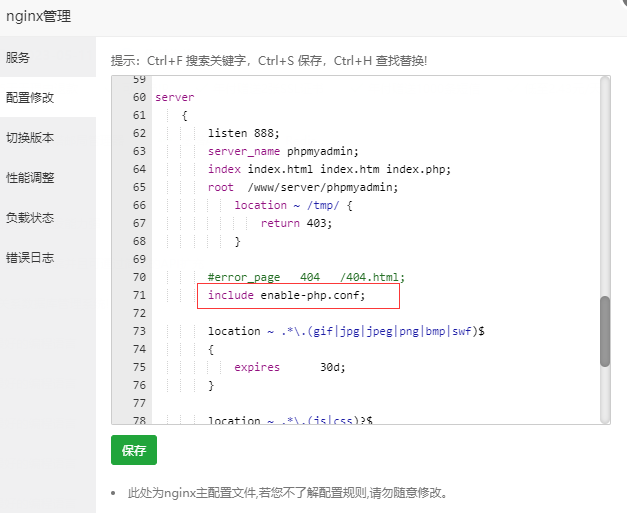Click the 'server' keyword on line 60
The width and height of the screenshot is (627, 513).
click(175, 97)
